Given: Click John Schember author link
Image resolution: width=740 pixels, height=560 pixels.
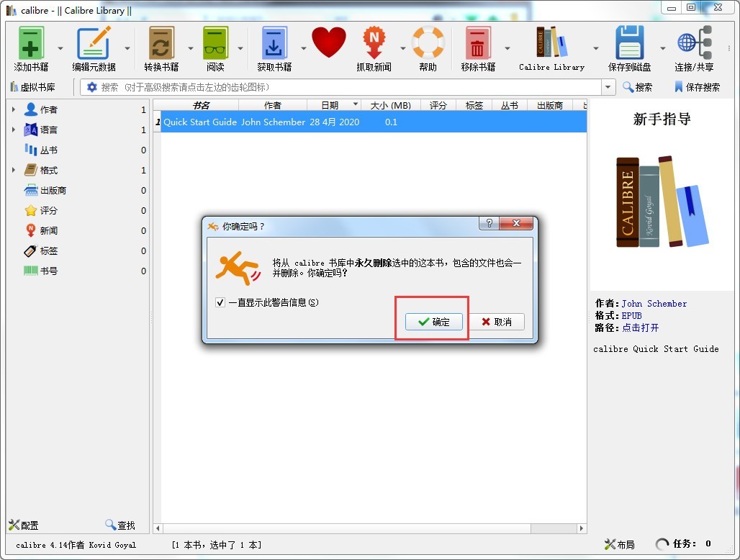Looking at the screenshot, I should pyautogui.click(x=654, y=304).
